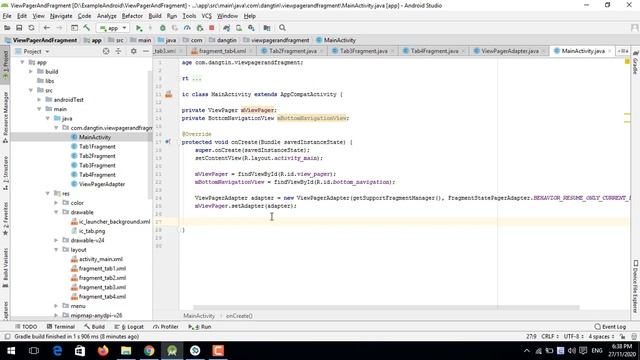This screenshot has height=360, width=640.
Task: Run the app with green play icon
Action: (x=139, y=28)
